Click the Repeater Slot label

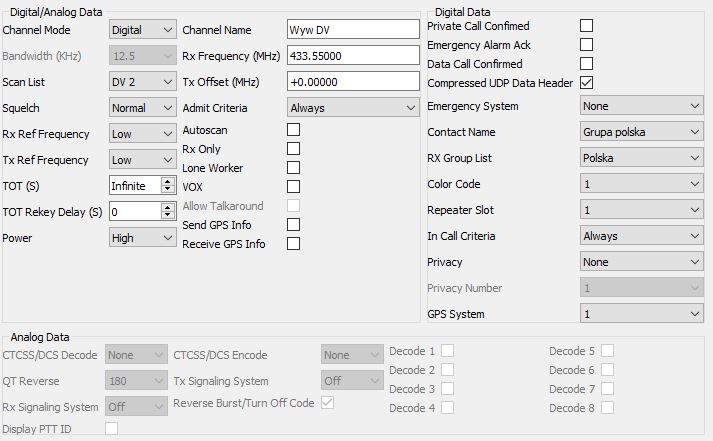[460, 210]
